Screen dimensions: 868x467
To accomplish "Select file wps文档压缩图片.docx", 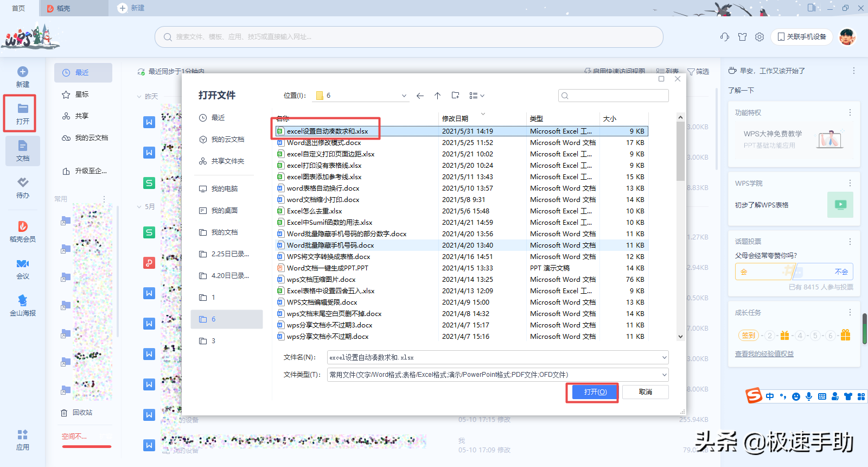I will [x=321, y=280].
